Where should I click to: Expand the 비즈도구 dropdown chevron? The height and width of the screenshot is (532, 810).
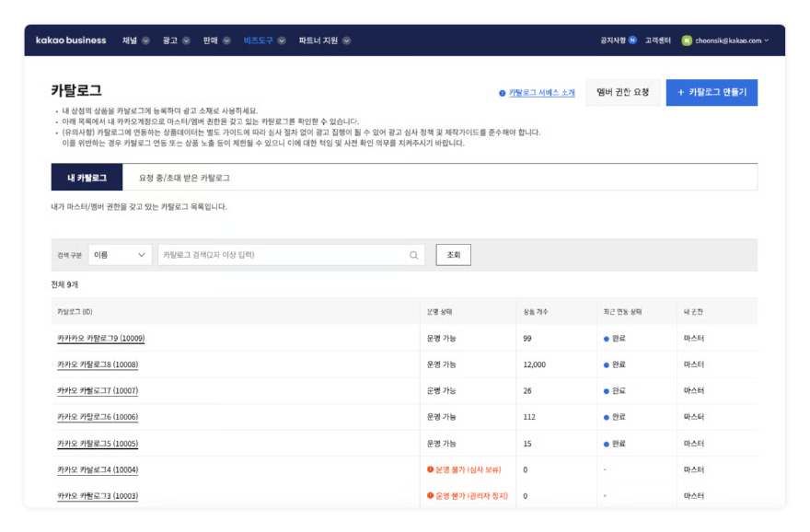(x=282, y=40)
